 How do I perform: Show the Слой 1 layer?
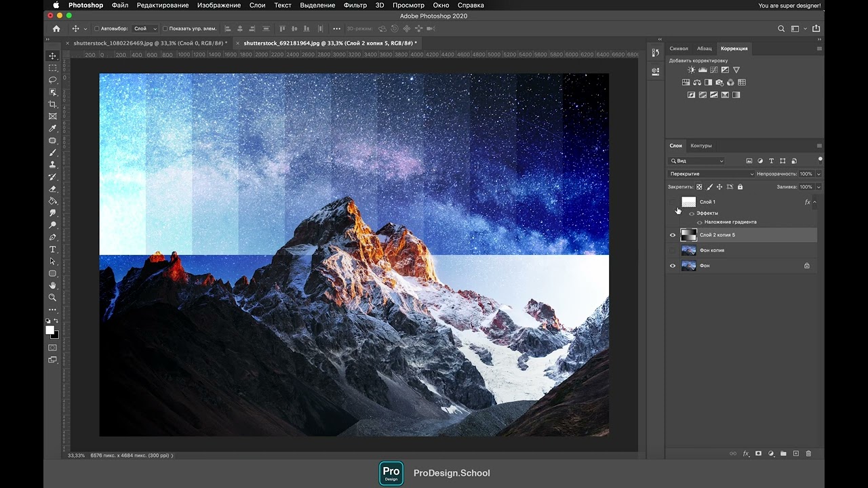[x=673, y=202]
